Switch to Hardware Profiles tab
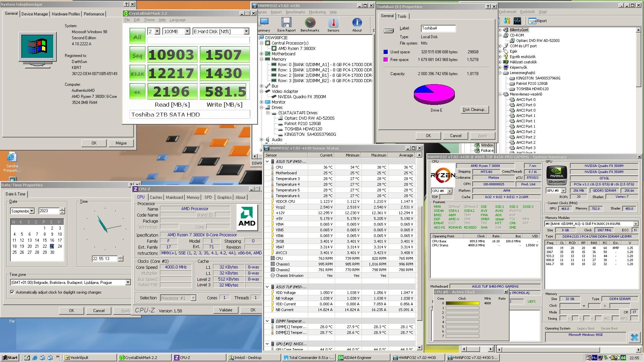 (x=66, y=14)
